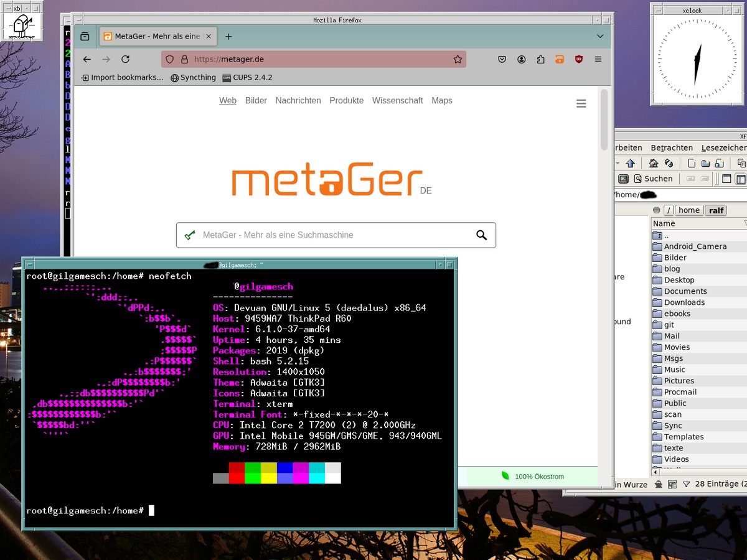Open terminal from file manager toolbar
This screenshot has height=560, width=747.
tap(623, 179)
